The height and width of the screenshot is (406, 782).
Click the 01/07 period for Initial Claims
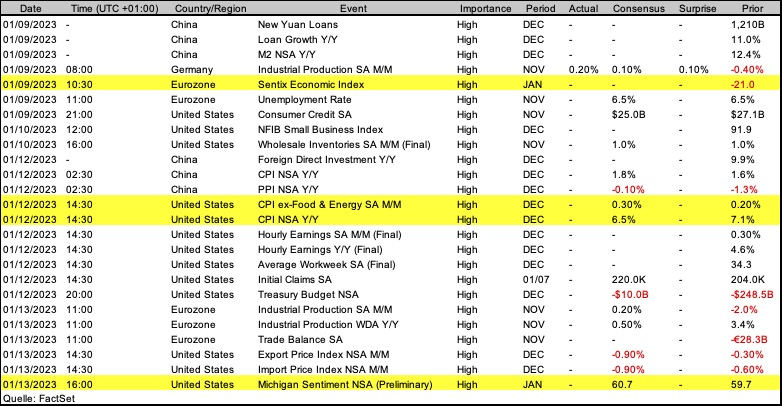click(x=536, y=279)
